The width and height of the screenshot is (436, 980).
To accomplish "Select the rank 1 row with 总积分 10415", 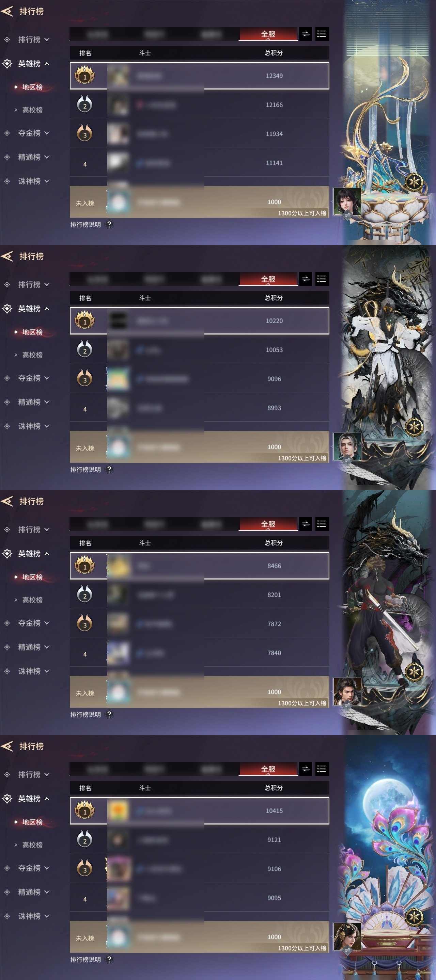I will coord(200,811).
